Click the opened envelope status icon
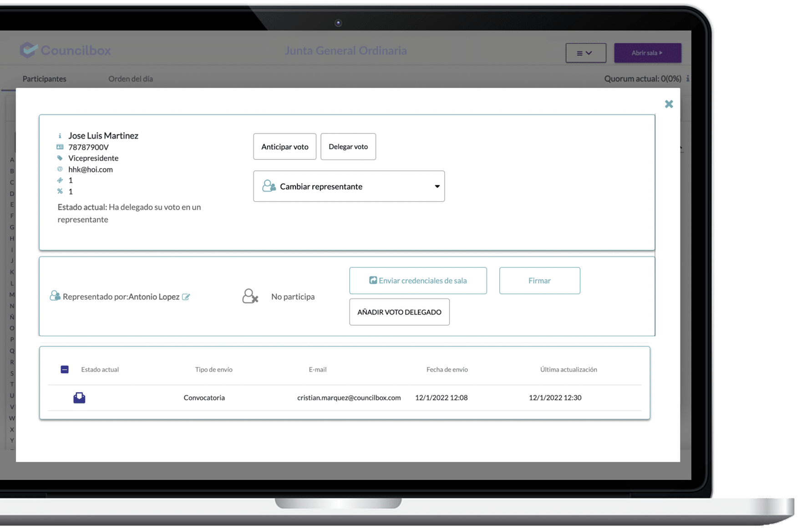This screenshot has width=812, height=530. pyautogui.click(x=79, y=398)
